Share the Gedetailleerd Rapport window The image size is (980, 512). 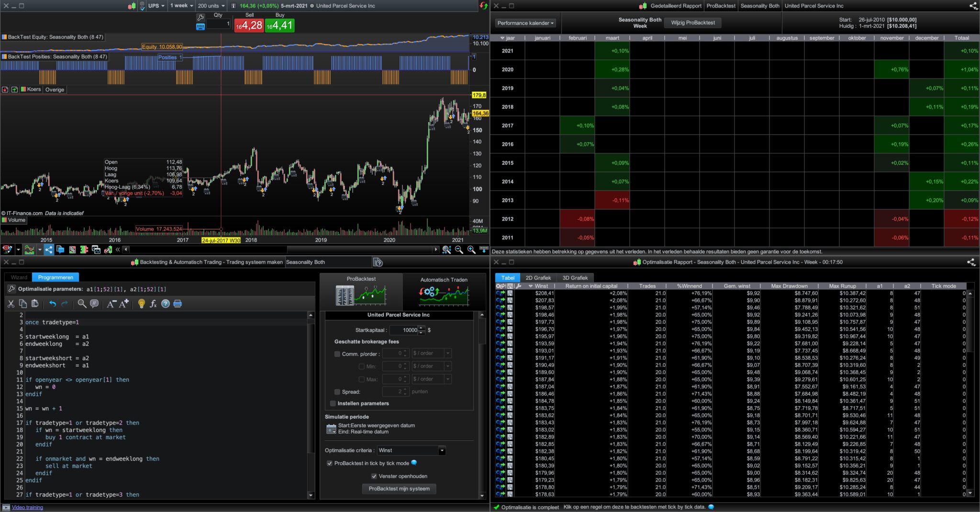pos(973,6)
